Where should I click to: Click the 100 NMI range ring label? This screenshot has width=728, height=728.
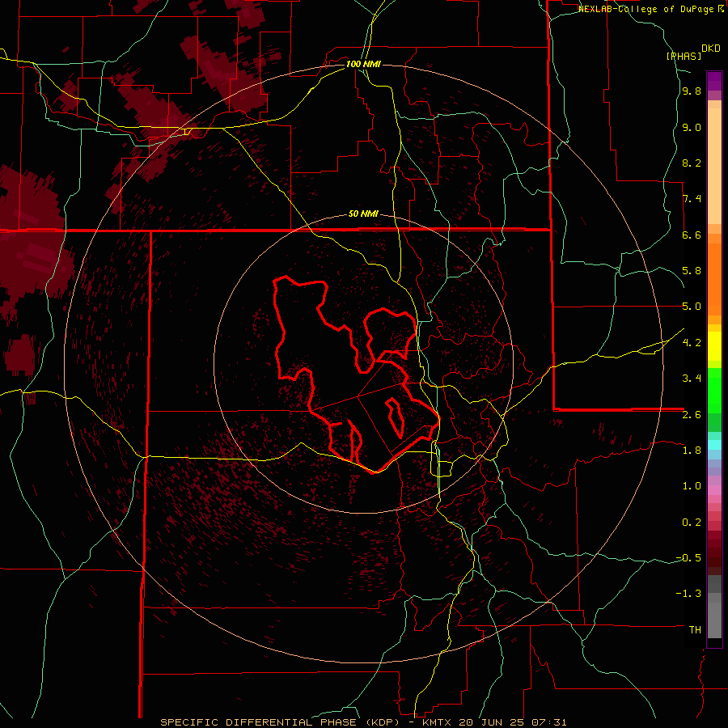(363, 64)
